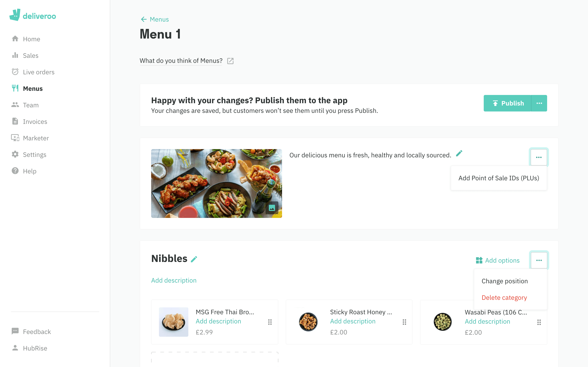Click Add description under Nibbles

(x=173, y=280)
